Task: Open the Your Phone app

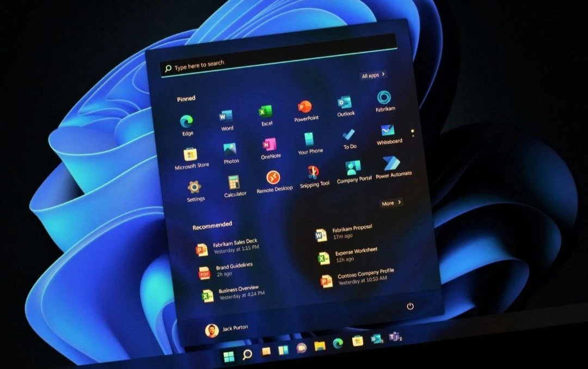Action: pyautogui.click(x=310, y=143)
